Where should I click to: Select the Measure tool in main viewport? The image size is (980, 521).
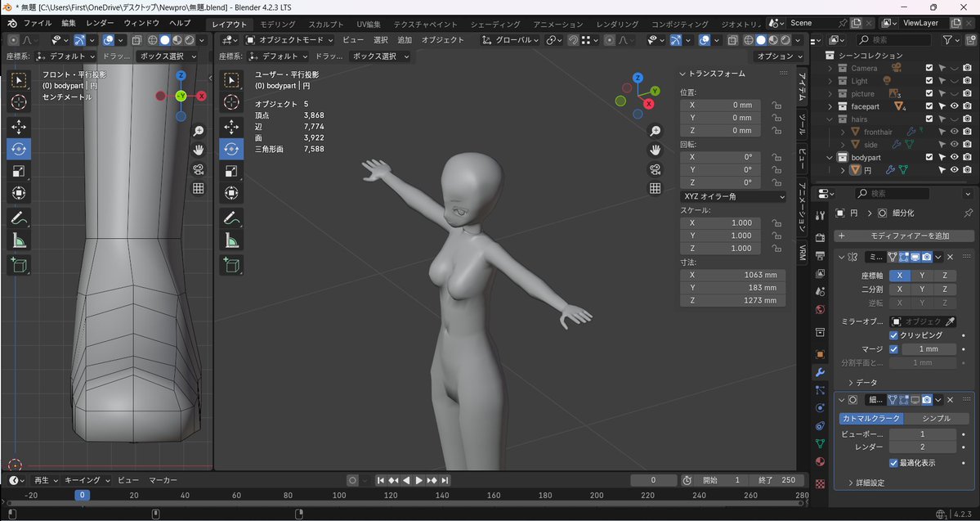pyautogui.click(x=231, y=240)
